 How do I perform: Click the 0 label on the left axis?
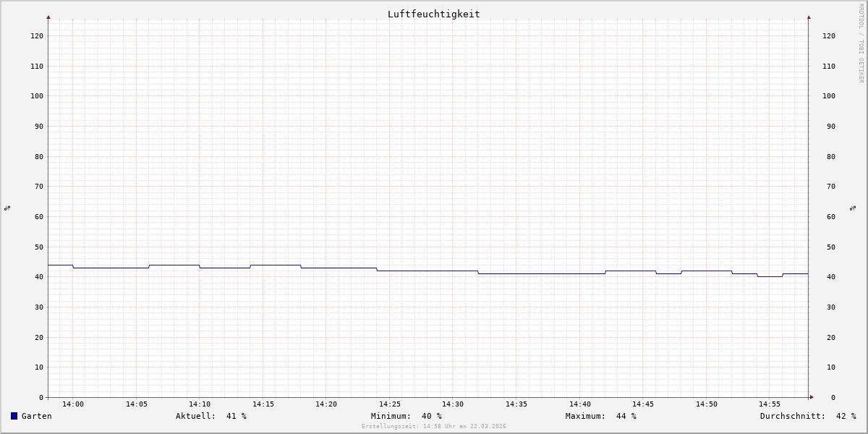tap(41, 398)
